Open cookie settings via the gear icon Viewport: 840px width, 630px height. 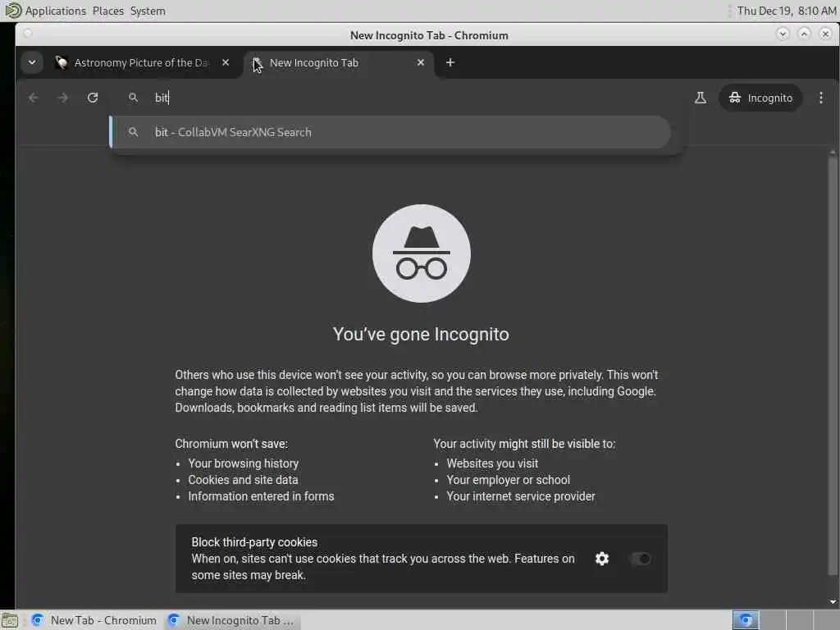[602, 559]
